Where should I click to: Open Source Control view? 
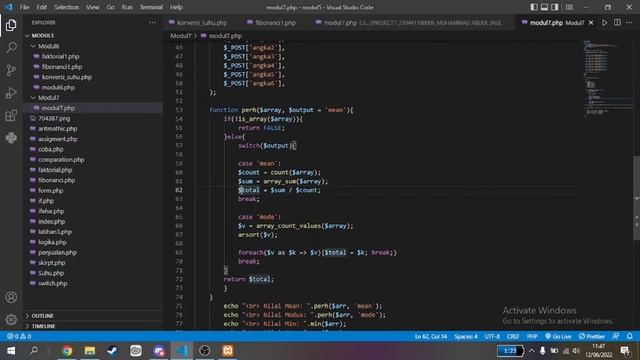(11, 70)
